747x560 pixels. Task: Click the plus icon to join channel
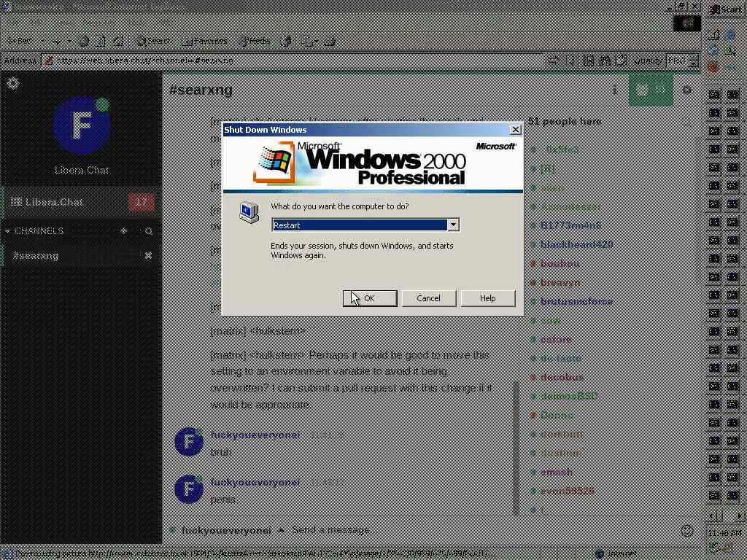point(124,231)
